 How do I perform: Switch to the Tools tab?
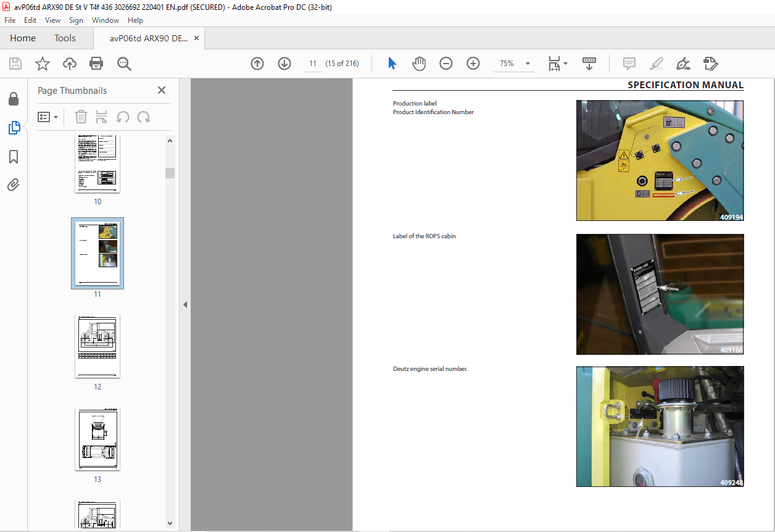[65, 38]
